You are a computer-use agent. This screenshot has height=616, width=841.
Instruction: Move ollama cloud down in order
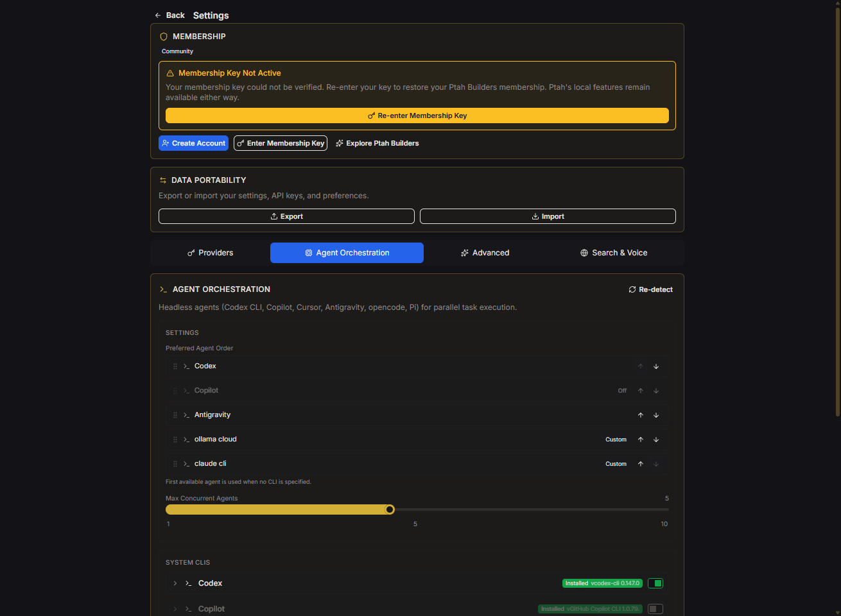[656, 440]
